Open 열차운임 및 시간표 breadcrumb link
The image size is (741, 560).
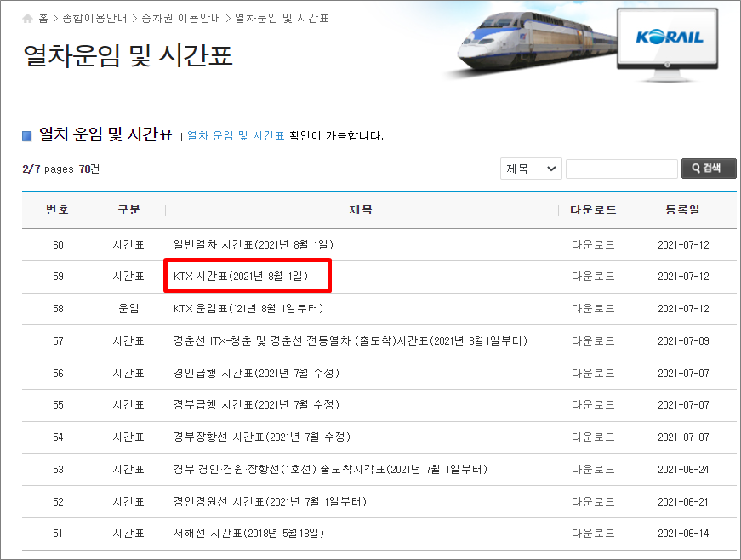pos(282,19)
